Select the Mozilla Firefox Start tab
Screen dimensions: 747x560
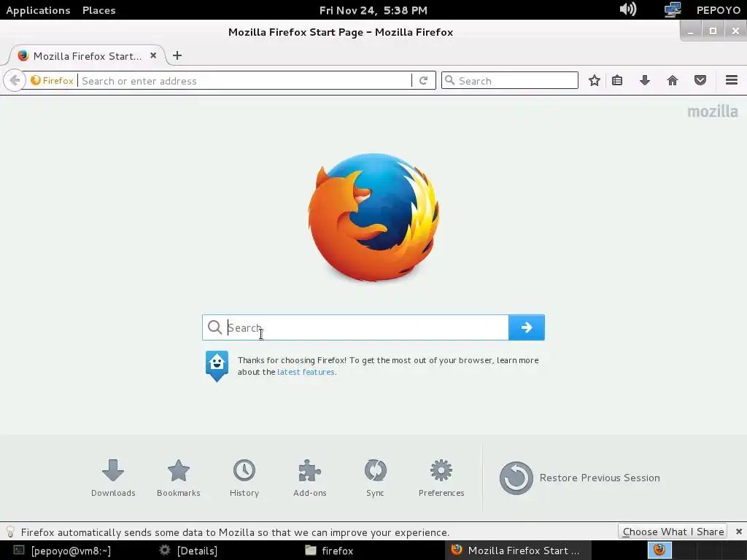pos(88,55)
